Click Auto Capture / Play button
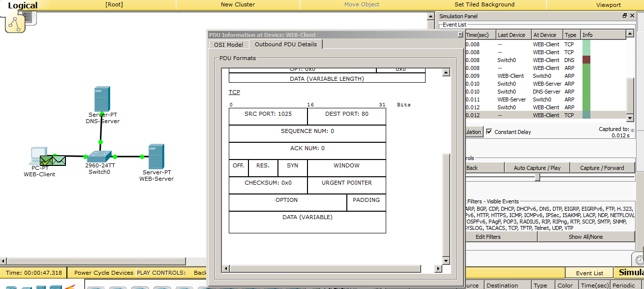 pos(537,168)
